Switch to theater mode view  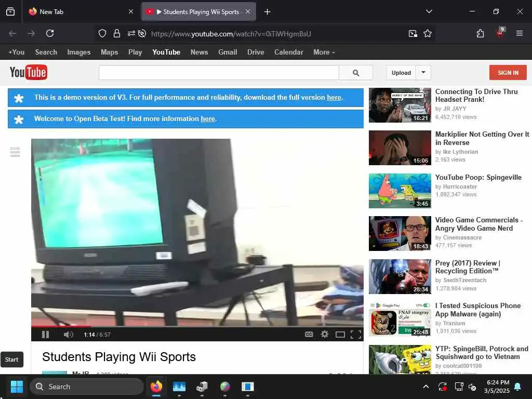tap(340, 335)
